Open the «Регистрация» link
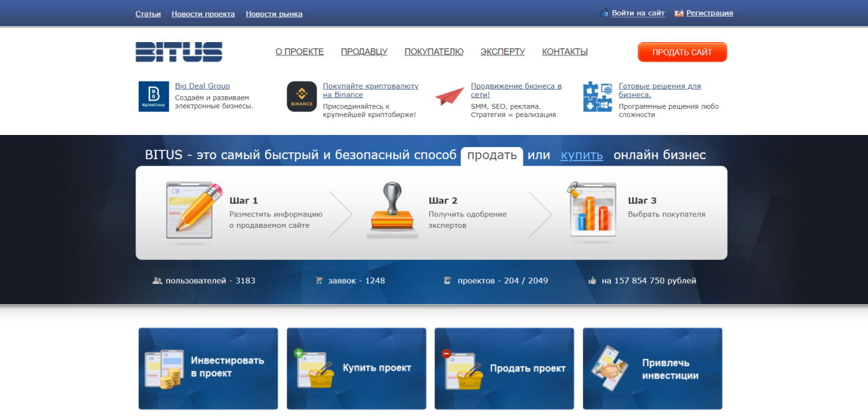The height and width of the screenshot is (417, 868). [709, 13]
